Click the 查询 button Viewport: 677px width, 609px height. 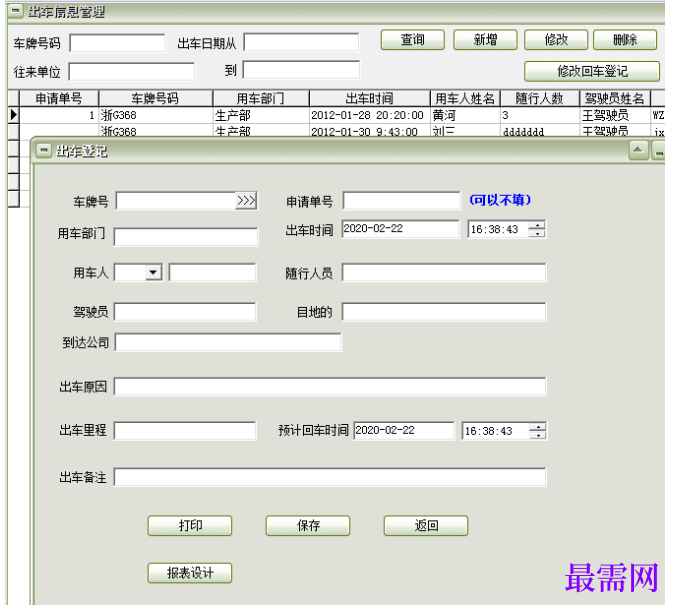(413, 40)
